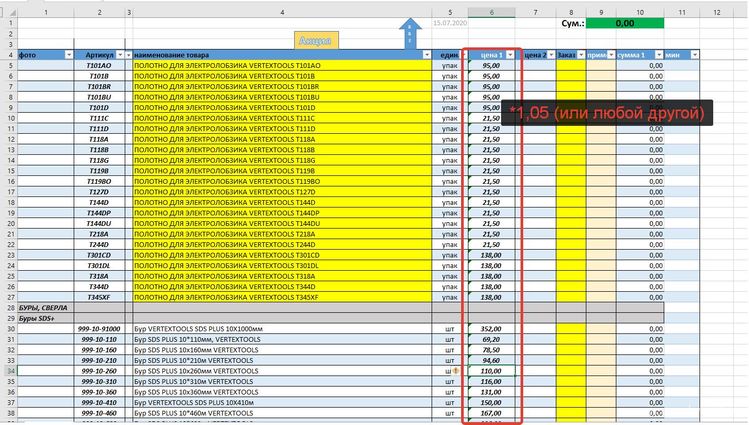Viewport: 749px width, 425px height.
Task: Select price cell 69,20
Action: tap(492, 339)
